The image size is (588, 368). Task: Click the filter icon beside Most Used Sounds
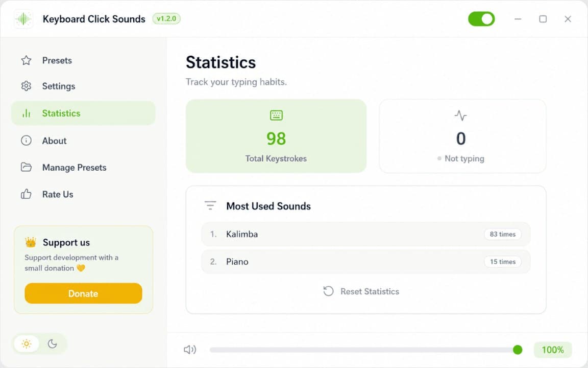[210, 206]
